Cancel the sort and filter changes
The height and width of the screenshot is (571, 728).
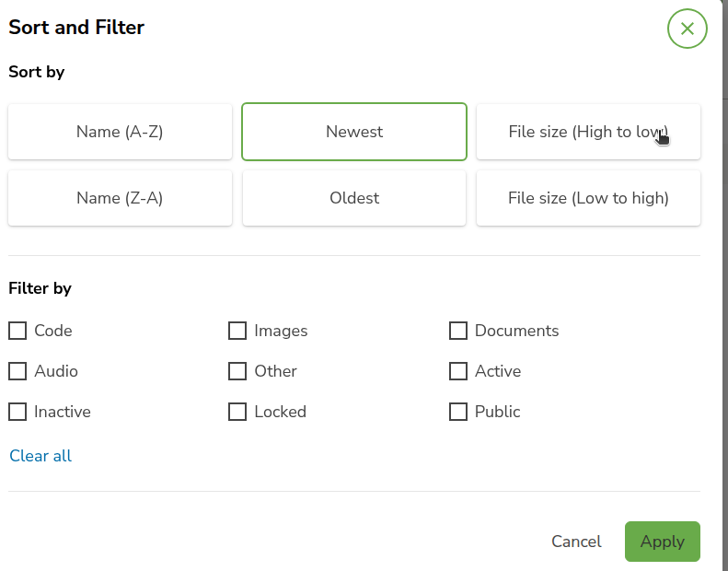576,542
